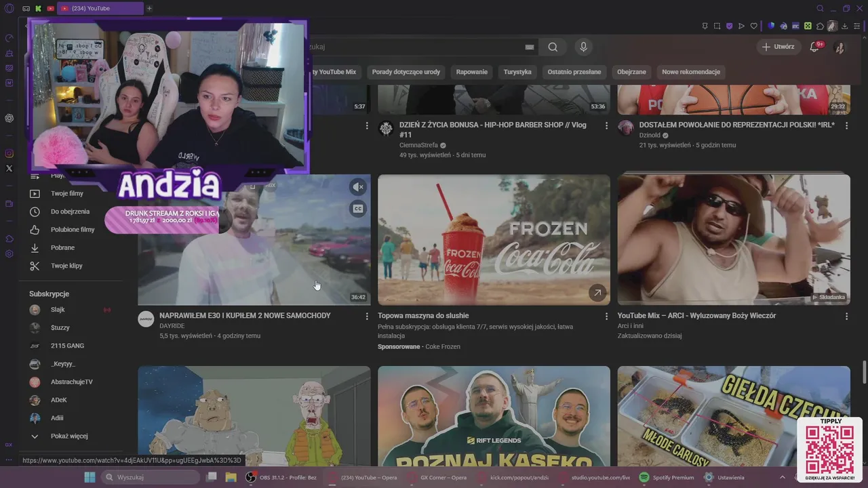Click the YouTube search magnifier button
The width and height of the screenshot is (868, 488).
(553, 47)
